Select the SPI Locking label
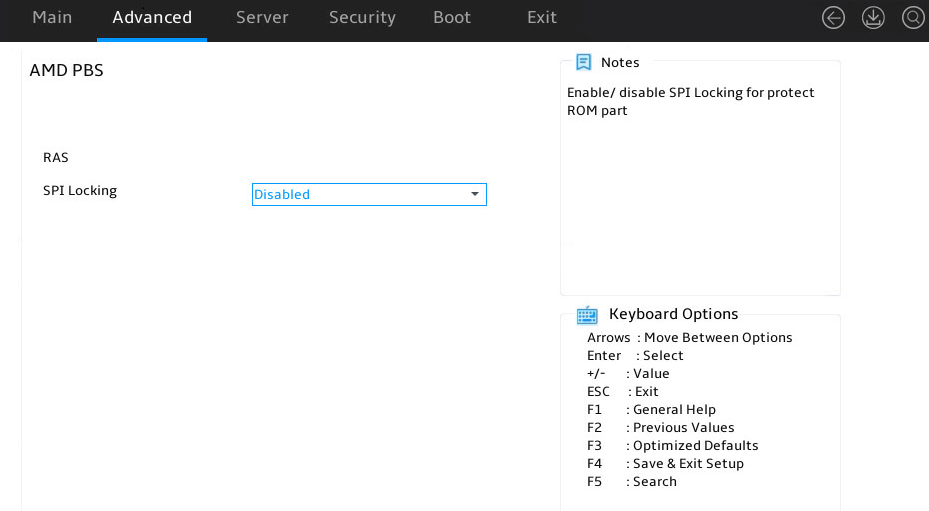Image resolution: width=929 pixels, height=511 pixels. (x=80, y=191)
